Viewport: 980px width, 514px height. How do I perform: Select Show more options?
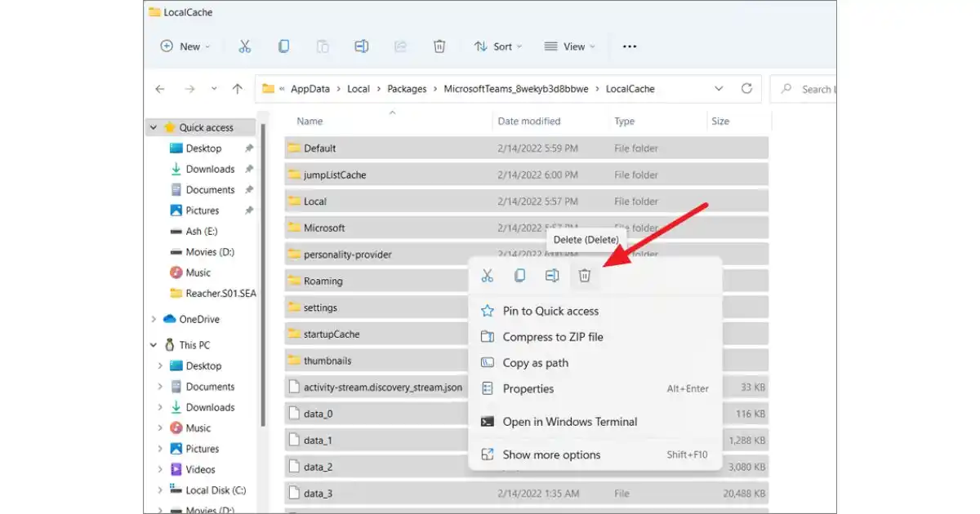595,455
